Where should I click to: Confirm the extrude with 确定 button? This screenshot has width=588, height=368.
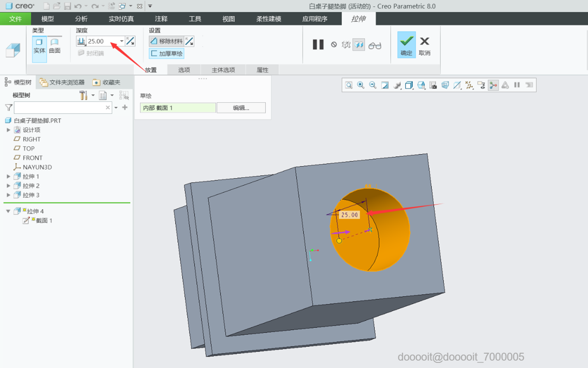pos(406,45)
